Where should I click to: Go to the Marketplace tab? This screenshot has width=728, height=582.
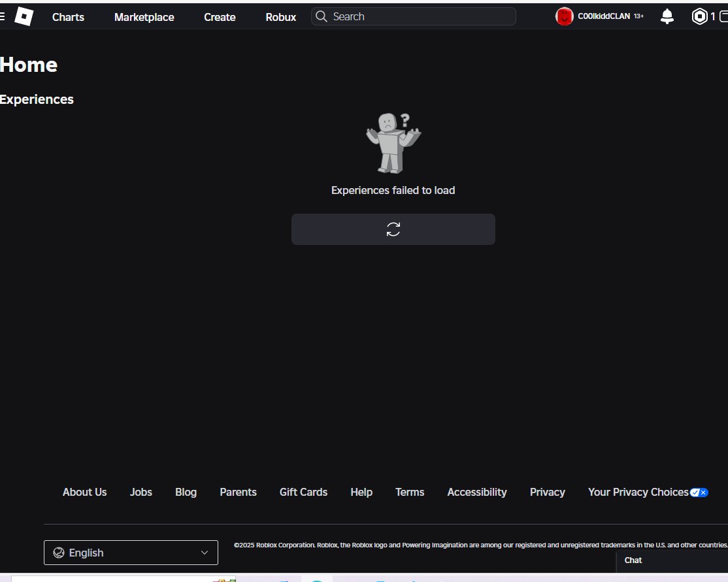144,17
